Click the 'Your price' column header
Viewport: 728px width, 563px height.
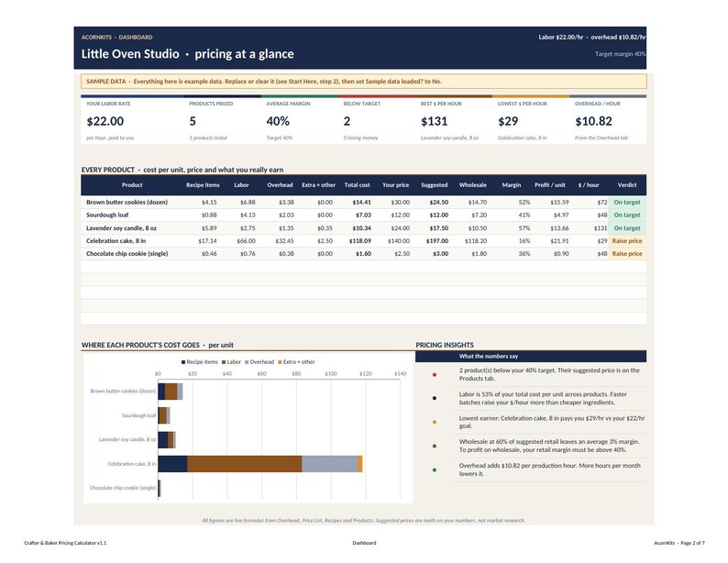tap(395, 184)
